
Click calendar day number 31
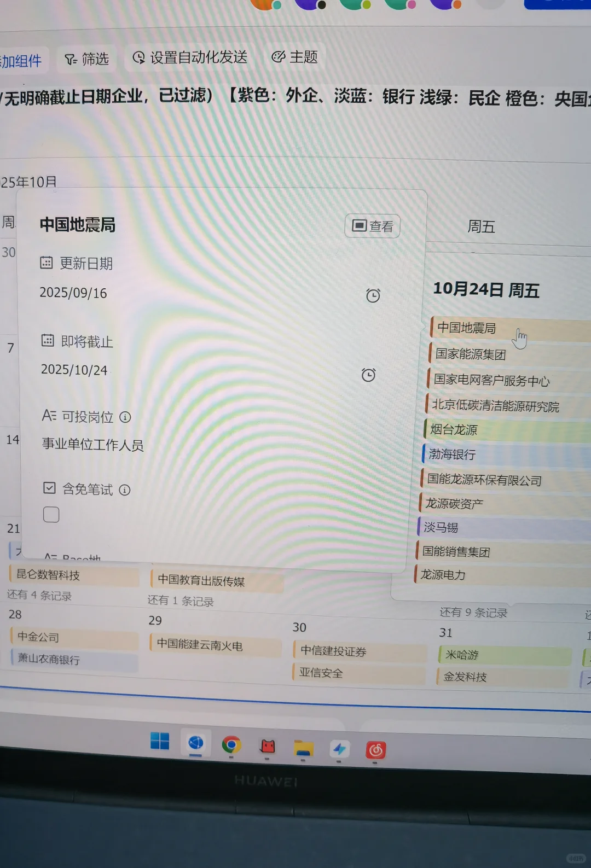446,633
